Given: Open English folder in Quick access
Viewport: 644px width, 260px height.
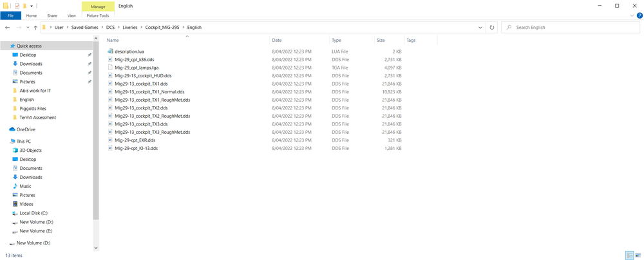Looking at the screenshot, I should coord(26,99).
